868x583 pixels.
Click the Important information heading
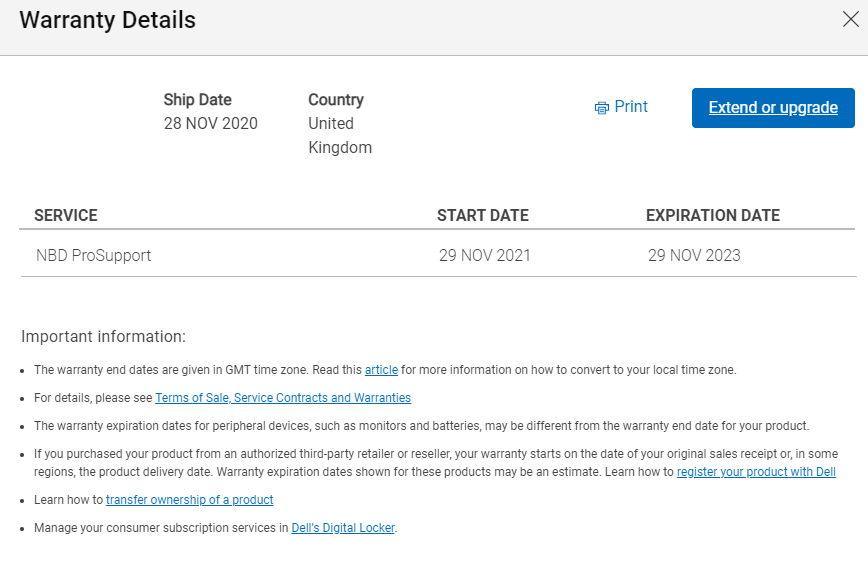point(104,337)
